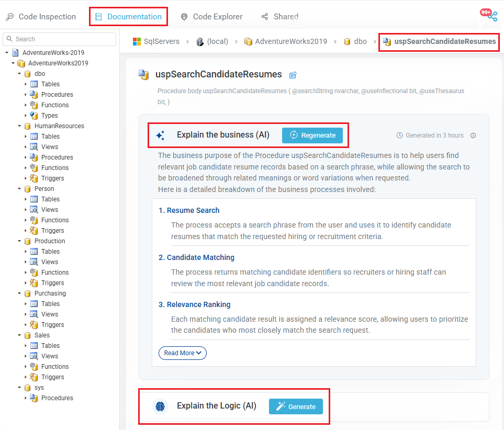Collapse the Production schema node
The image size is (504, 430).
click(x=19, y=241)
